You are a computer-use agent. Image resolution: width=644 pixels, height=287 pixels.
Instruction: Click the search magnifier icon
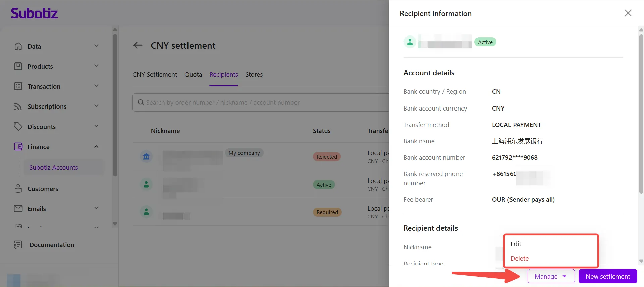point(141,103)
